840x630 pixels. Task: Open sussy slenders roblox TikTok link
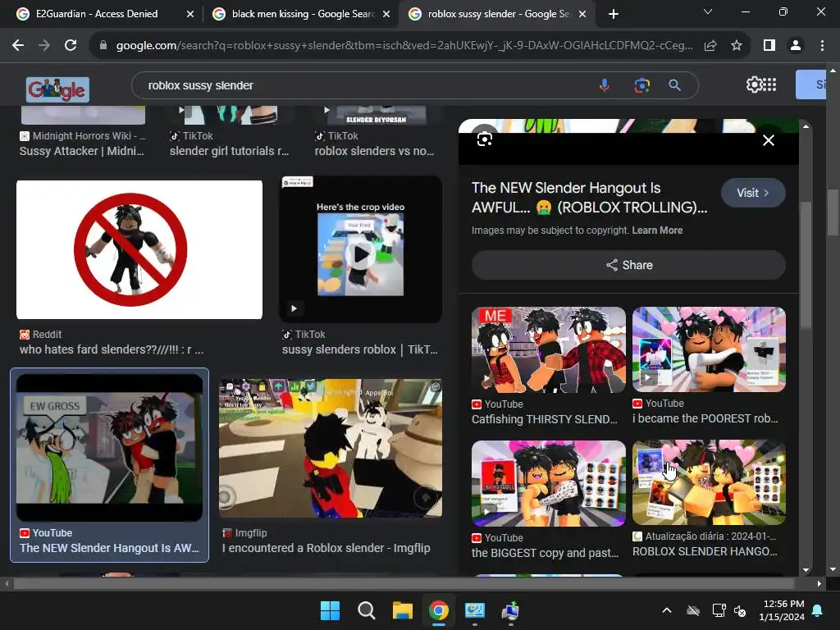(x=360, y=349)
